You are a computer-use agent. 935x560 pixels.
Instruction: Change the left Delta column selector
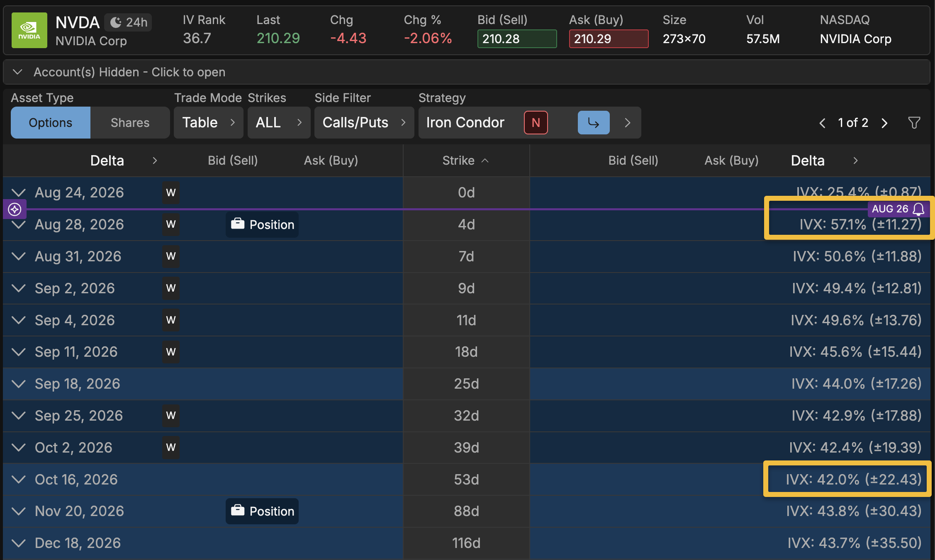[124, 161]
